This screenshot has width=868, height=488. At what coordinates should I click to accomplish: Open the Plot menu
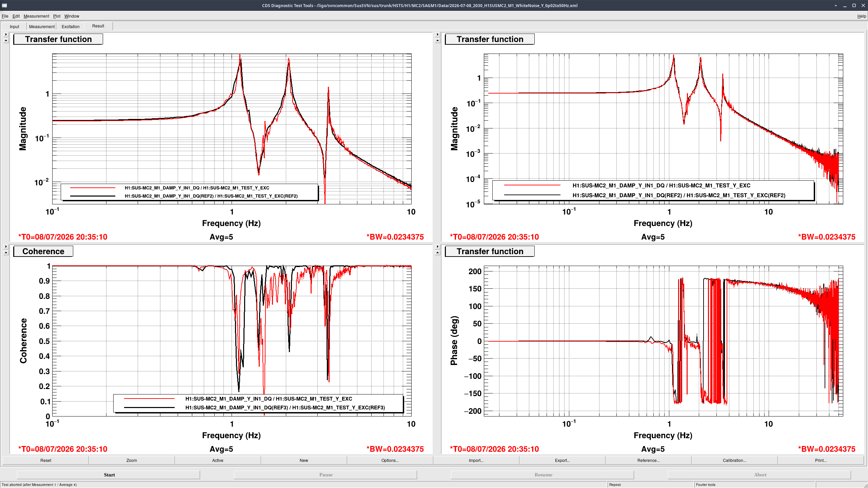coord(57,16)
